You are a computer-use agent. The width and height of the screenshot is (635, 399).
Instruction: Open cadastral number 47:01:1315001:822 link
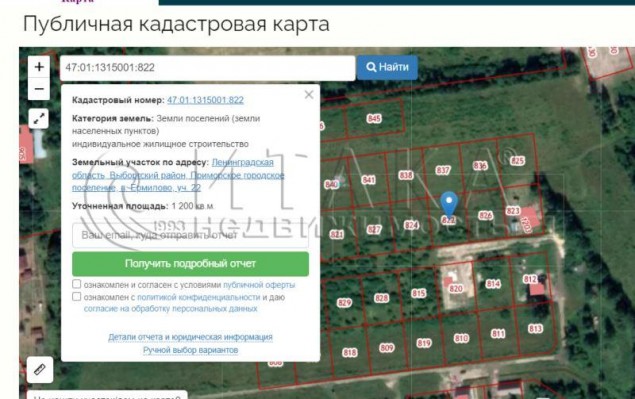[205, 100]
